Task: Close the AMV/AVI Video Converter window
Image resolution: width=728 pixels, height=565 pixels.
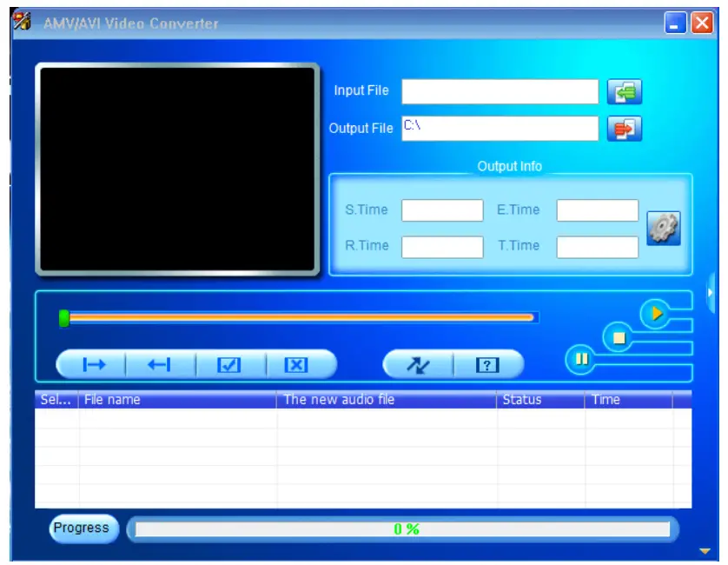Action: 702,23
